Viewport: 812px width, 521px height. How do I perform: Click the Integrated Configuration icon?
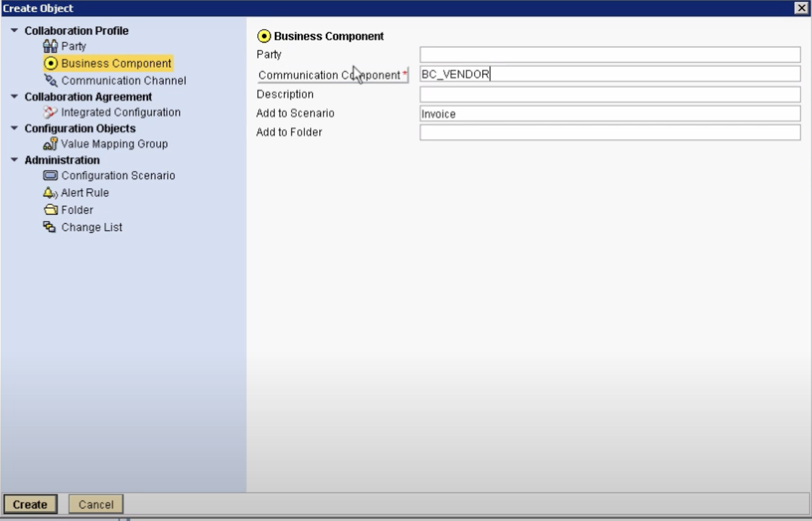point(50,112)
